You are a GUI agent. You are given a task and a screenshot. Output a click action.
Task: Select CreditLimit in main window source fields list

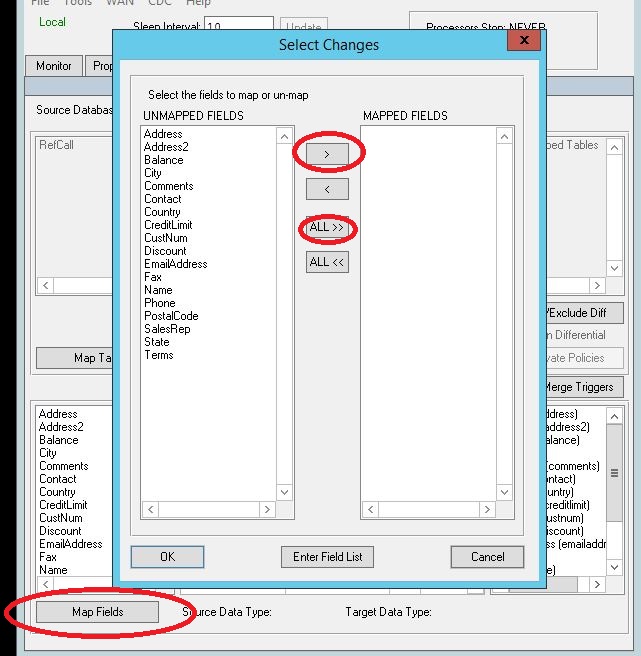pyautogui.click(x=63, y=505)
